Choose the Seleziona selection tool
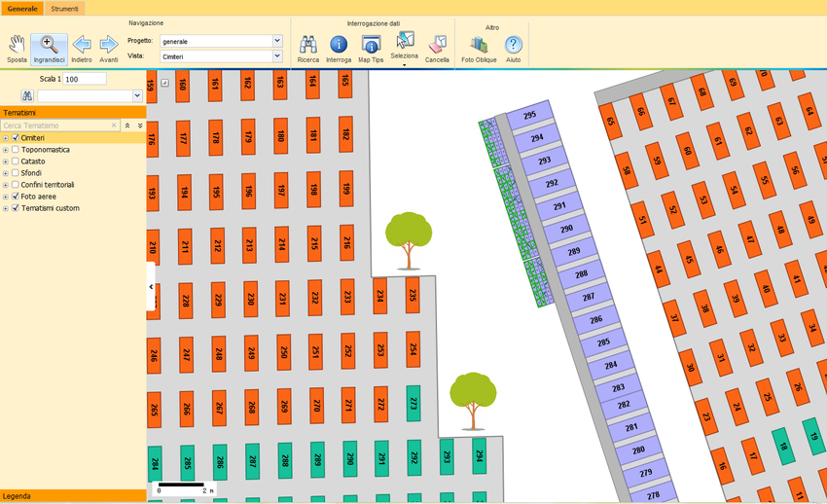Image resolution: width=827 pixels, height=504 pixels. tap(405, 46)
